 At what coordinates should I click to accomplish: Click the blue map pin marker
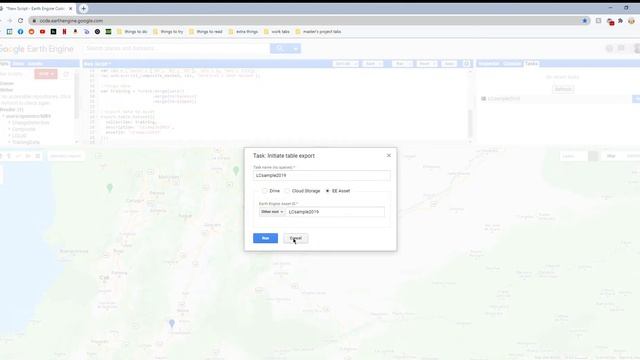point(172,323)
